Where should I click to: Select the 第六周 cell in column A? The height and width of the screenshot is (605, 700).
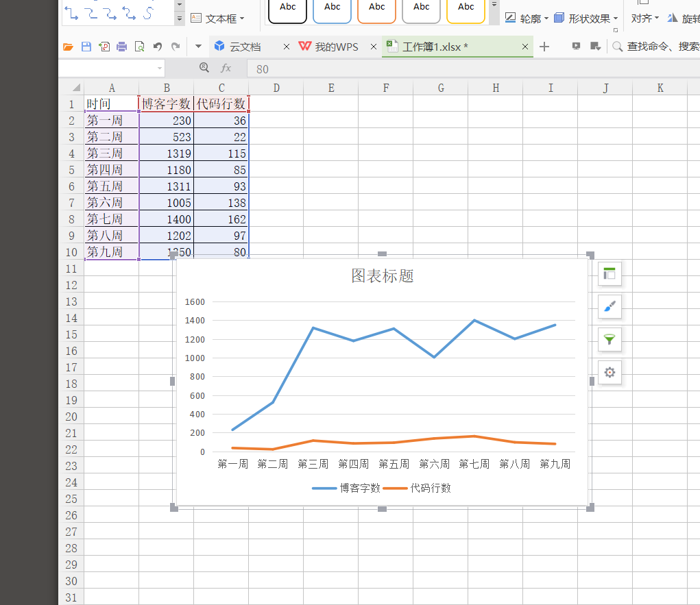(112, 203)
